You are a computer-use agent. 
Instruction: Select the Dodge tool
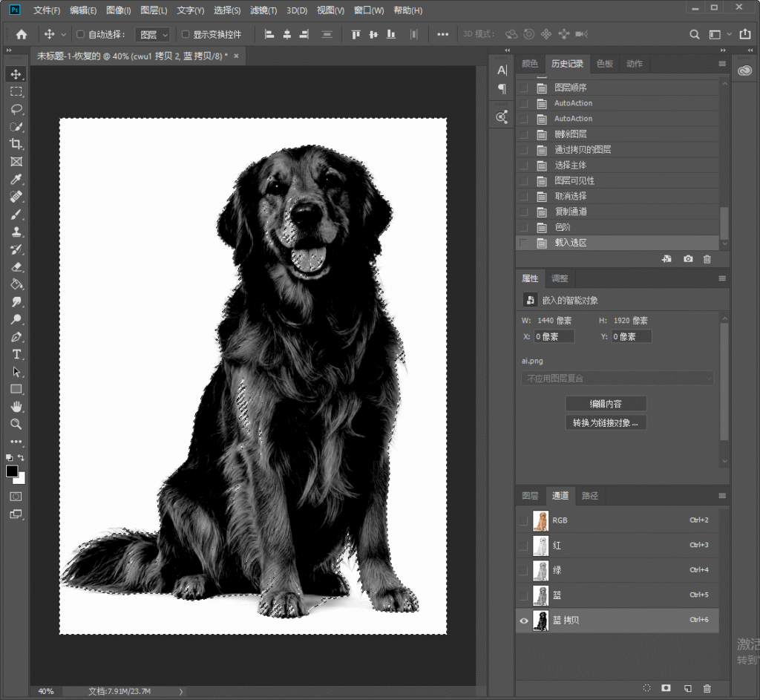point(16,319)
